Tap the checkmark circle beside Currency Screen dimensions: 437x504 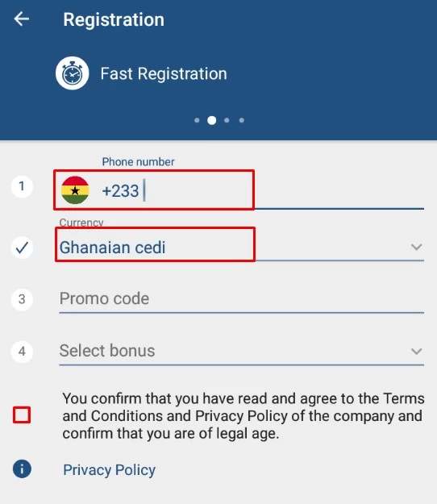point(22,248)
